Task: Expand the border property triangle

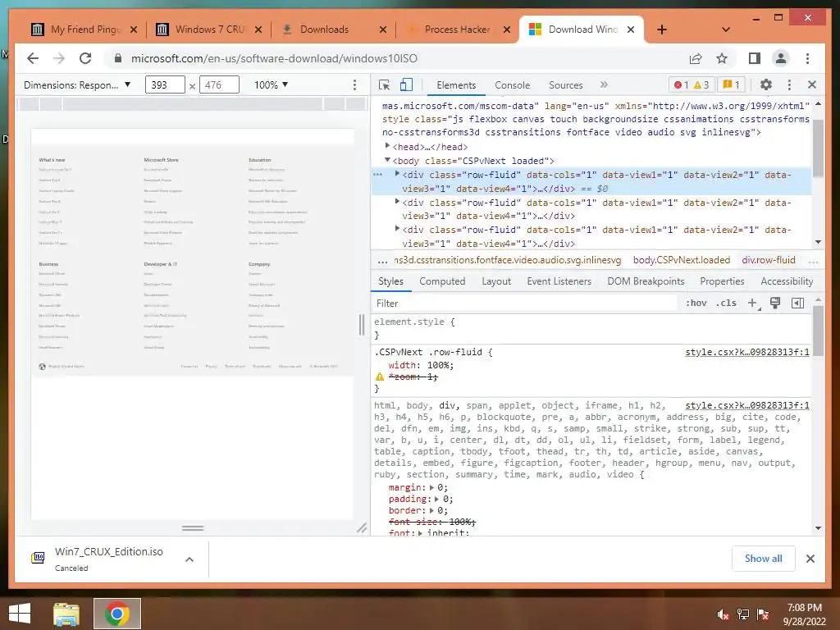Action: click(431, 510)
